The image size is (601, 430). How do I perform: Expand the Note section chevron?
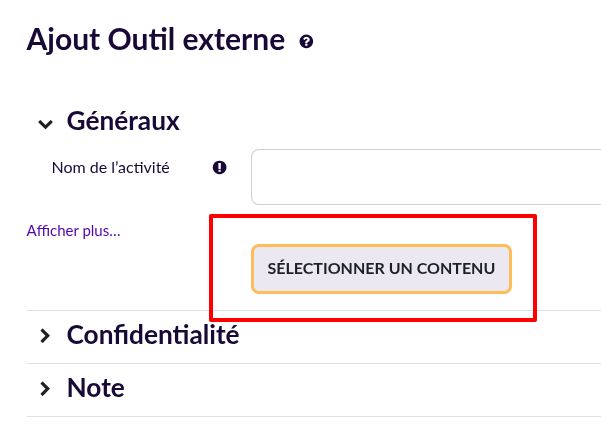pos(44,388)
